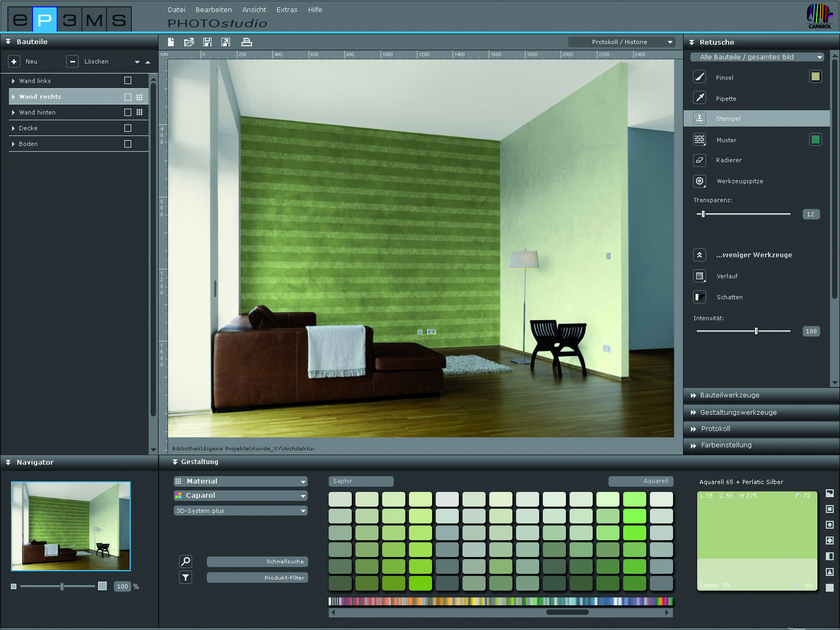Expand the Bauteilwerkzeuge panel
This screenshot has height=630, width=840.
tap(730, 395)
